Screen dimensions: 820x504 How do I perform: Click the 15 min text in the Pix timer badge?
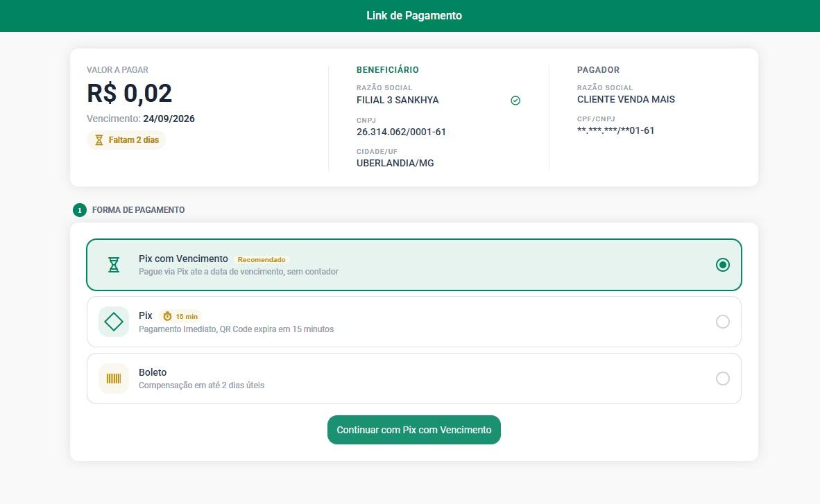click(x=187, y=316)
